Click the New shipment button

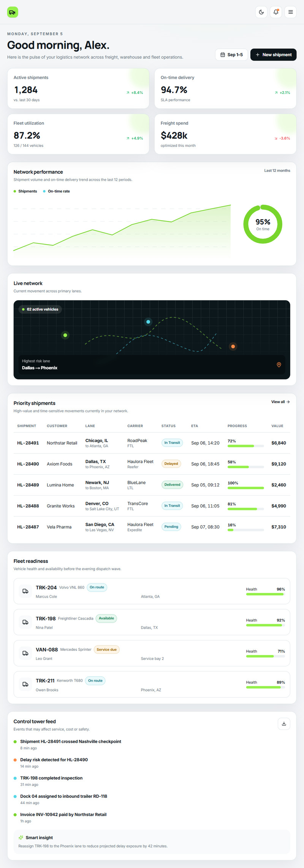tap(274, 55)
